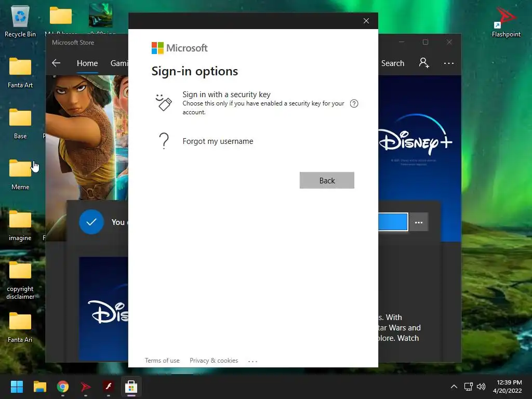
Task: Go back in Microsoft Store window
Action: click(x=56, y=63)
